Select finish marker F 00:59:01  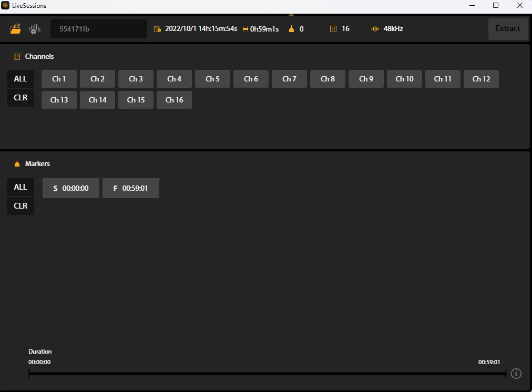click(x=131, y=188)
